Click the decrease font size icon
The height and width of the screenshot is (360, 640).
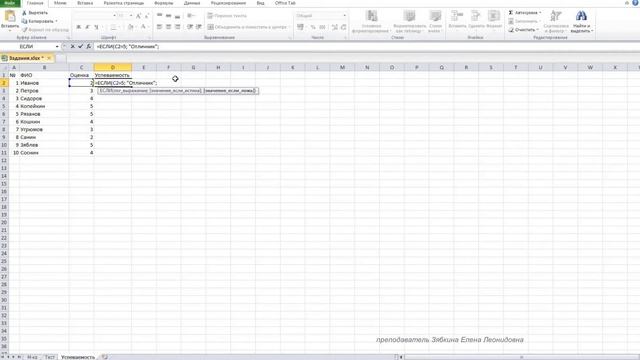point(147,16)
